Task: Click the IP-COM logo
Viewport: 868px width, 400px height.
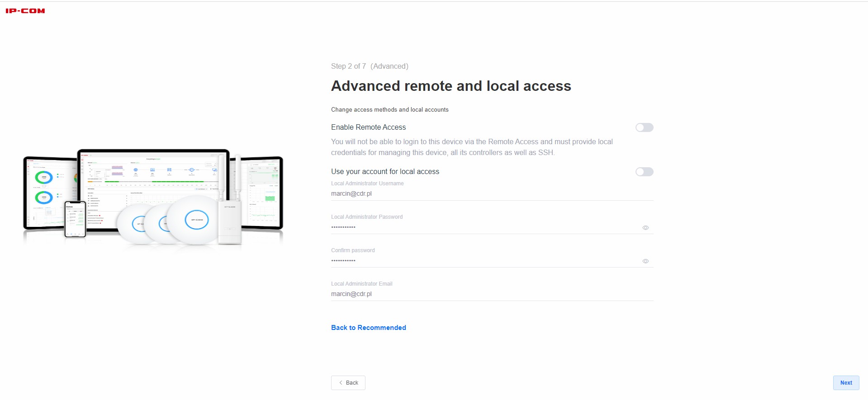Action: [x=25, y=11]
